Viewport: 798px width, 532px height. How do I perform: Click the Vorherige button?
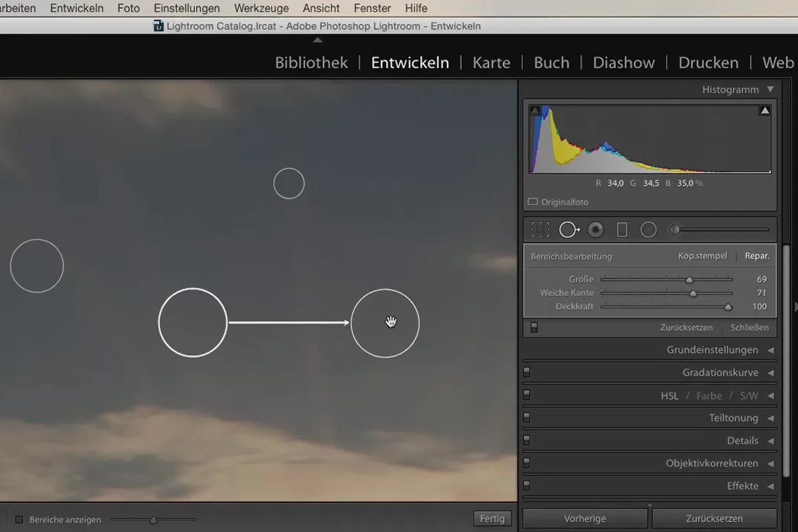click(x=585, y=519)
